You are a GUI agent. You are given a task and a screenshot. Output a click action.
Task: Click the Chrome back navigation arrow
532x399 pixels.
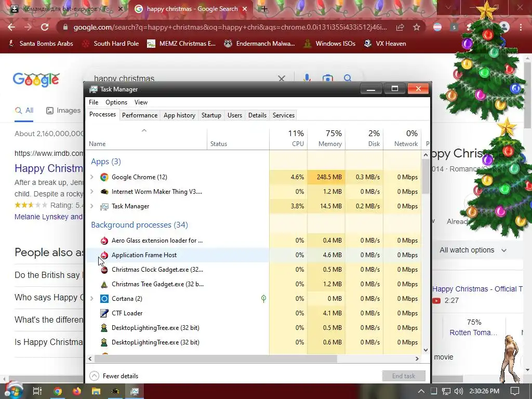pyautogui.click(x=11, y=27)
